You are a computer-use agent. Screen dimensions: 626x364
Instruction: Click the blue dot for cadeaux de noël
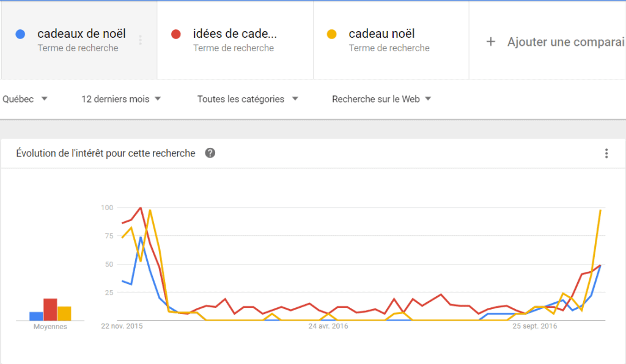tap(20, 34)
